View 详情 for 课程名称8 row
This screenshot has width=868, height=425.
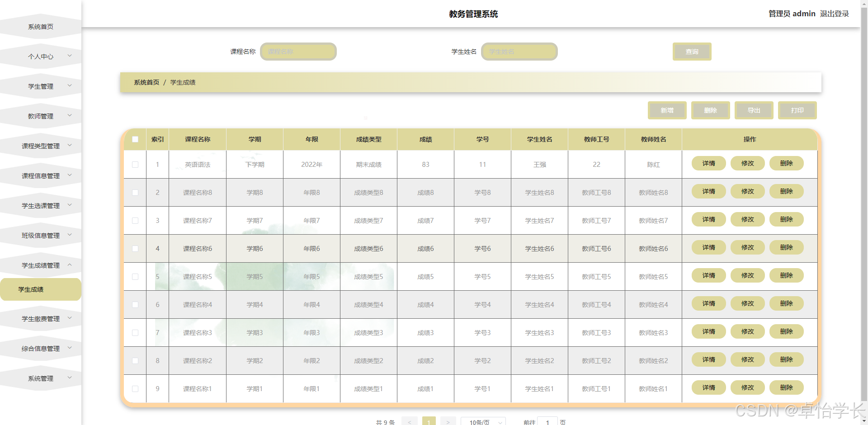pyautogui.click(x=708, y=191)
